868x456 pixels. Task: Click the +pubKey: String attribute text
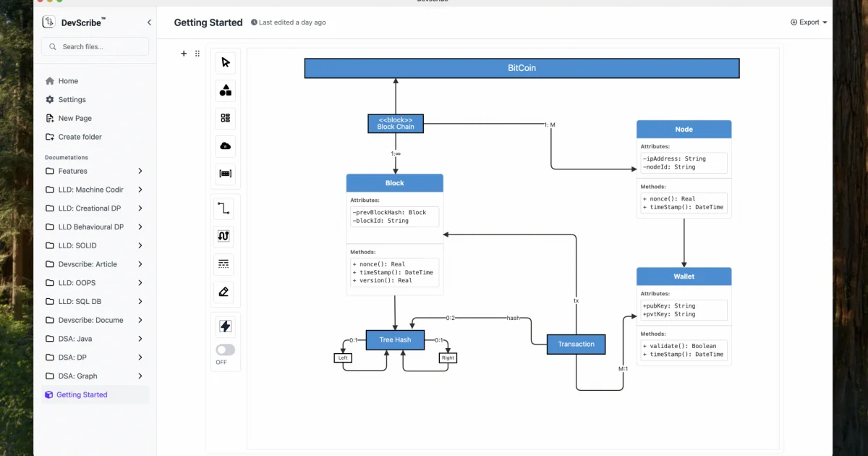coord(669,306)
